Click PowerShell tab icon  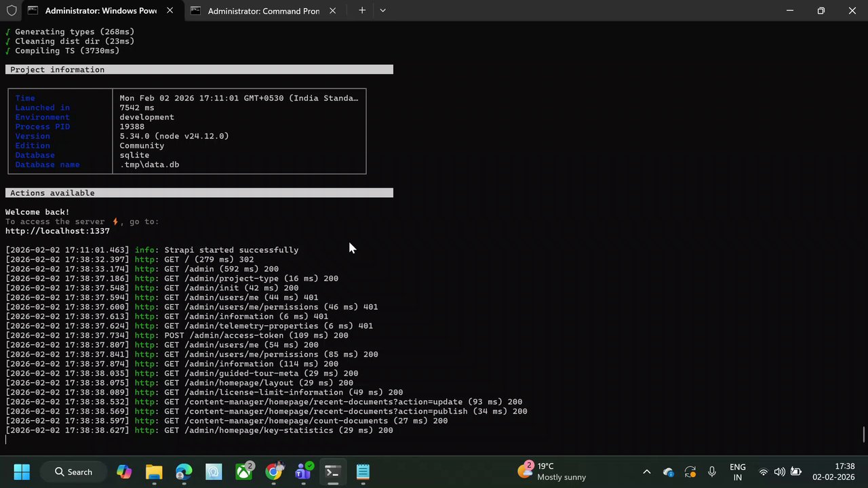(x=33, y=11)
